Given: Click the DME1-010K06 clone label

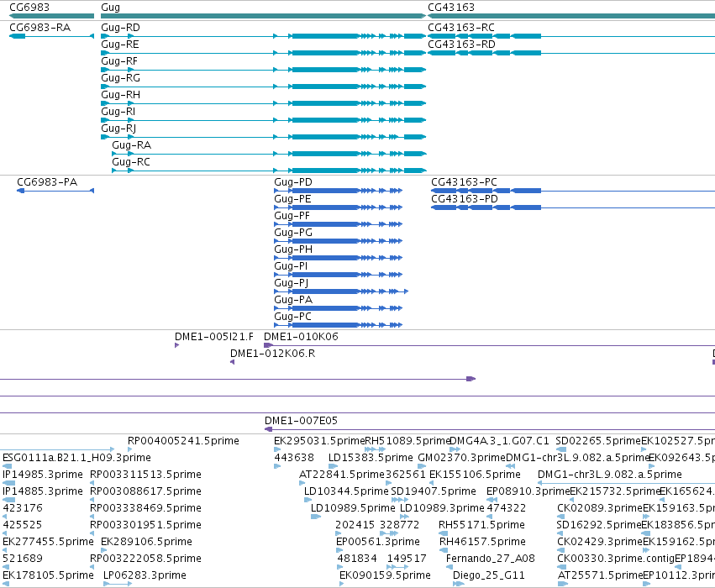Looking at the screenshot, I should (x=301, y=336).
